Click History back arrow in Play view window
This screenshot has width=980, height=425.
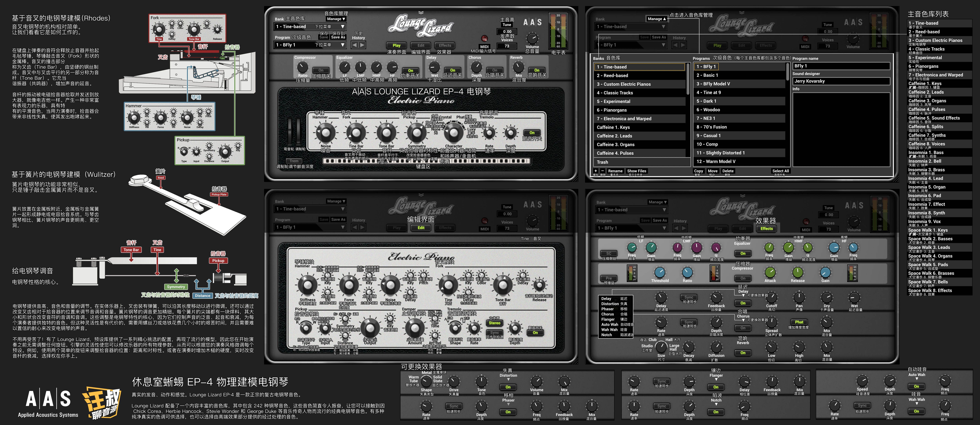click(x=355, y=45)
